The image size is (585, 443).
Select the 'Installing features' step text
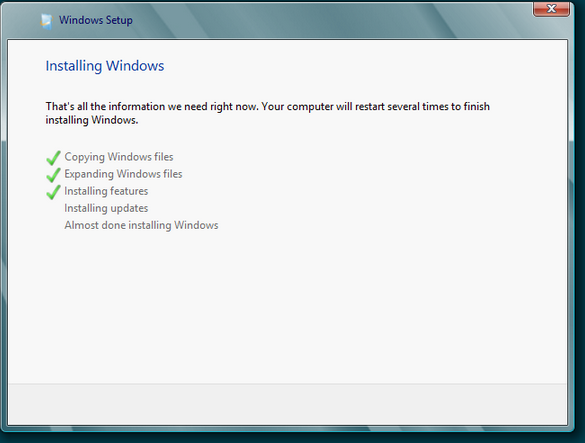(106, 191)
